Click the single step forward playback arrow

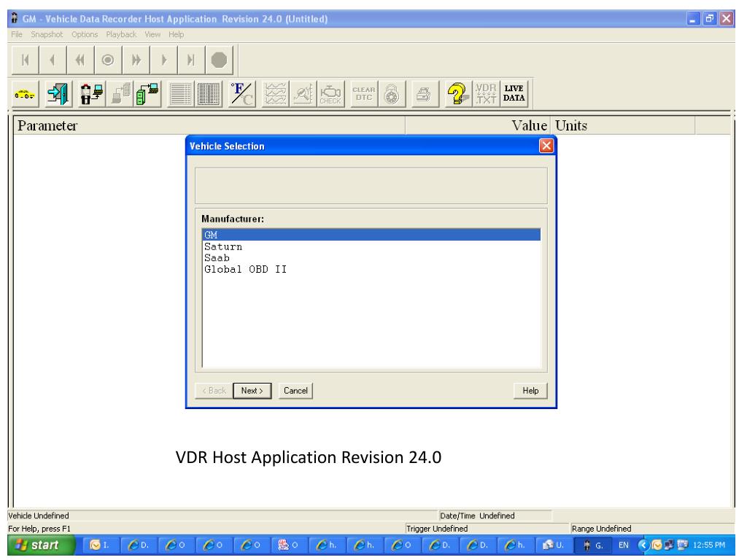163,60
